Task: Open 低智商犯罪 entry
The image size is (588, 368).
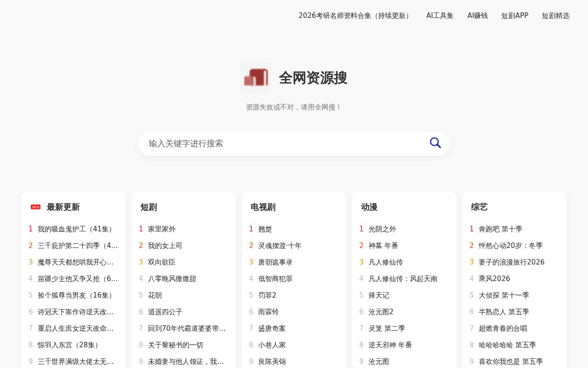Action: [275, 279]
